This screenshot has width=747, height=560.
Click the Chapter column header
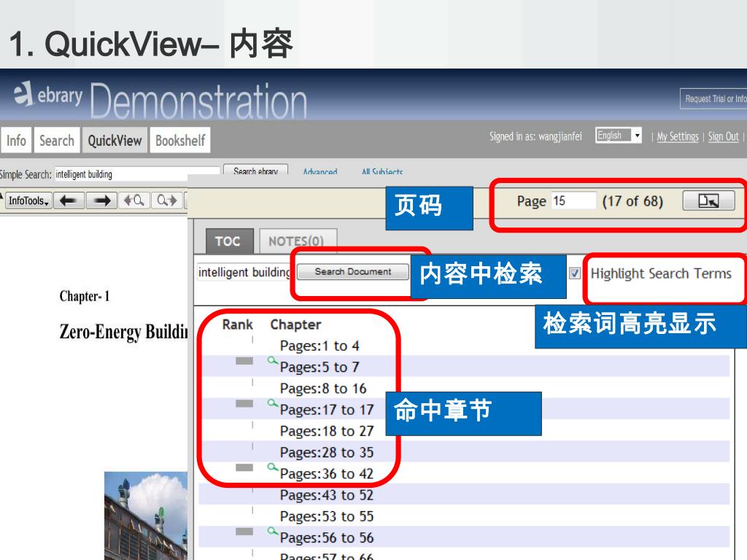tap(295, 324)
